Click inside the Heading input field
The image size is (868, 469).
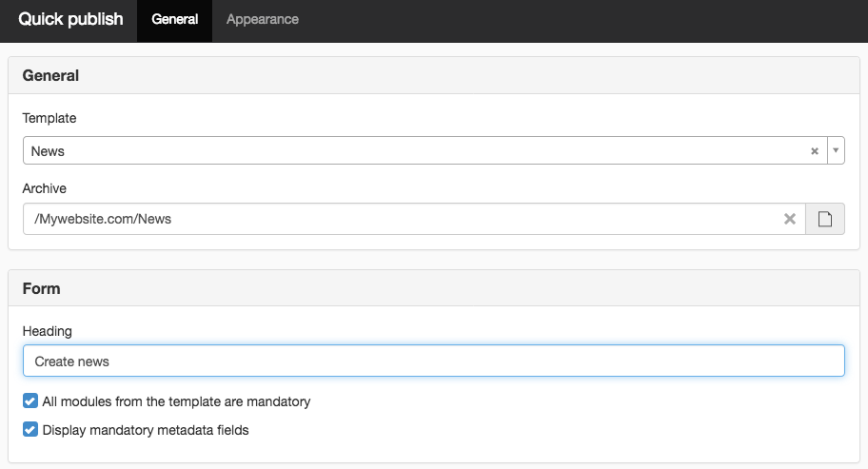click(434, 361)
